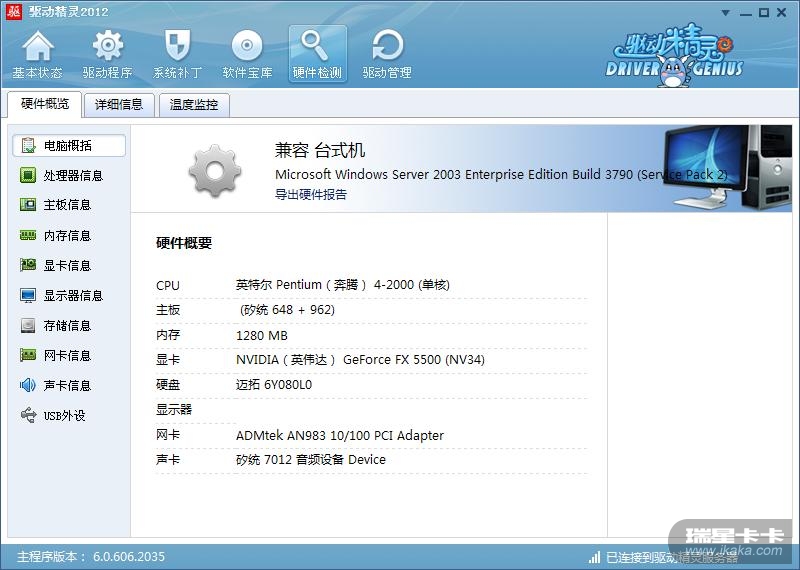Click the 系统补丁 toolbar label
This screenshot has height=570, width=800.
pos(178,73)
